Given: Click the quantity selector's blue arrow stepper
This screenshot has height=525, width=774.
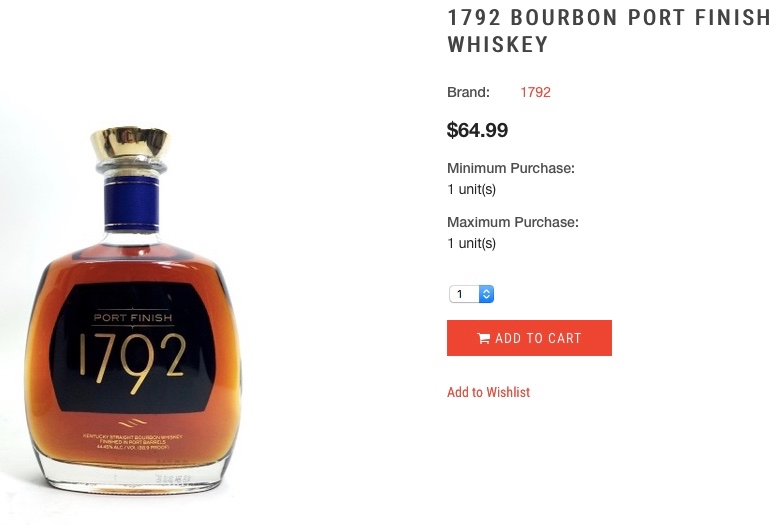Looking at the screenshot, I should point(486,294).
